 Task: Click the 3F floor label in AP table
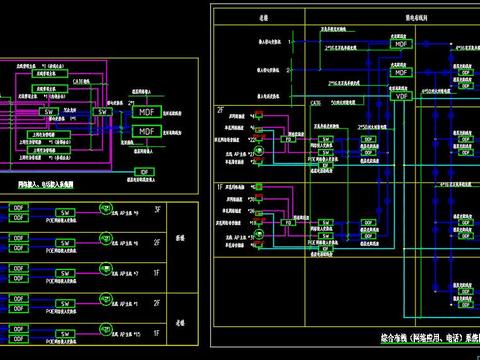[x=157, y=209]
